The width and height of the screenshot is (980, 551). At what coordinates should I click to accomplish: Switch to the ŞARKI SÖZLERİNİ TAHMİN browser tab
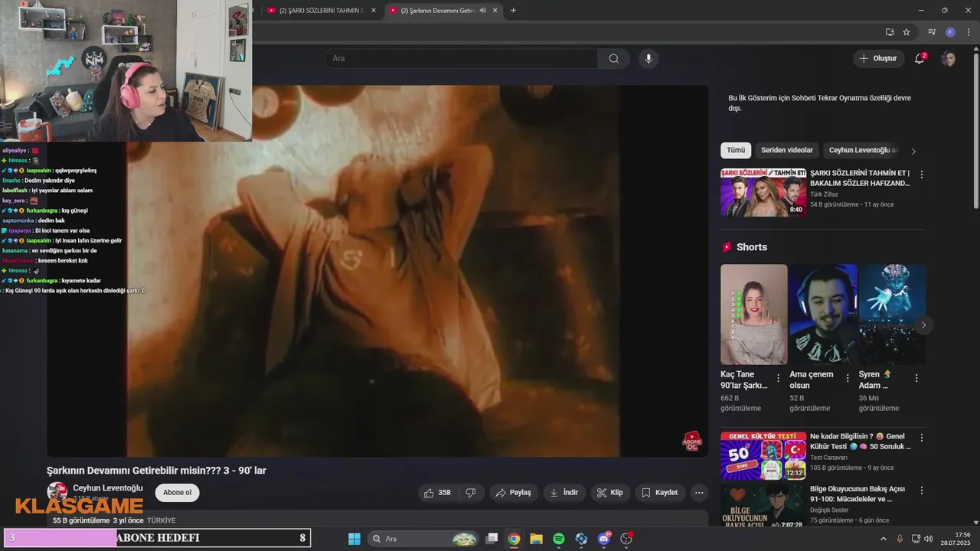tap(322, 11)
